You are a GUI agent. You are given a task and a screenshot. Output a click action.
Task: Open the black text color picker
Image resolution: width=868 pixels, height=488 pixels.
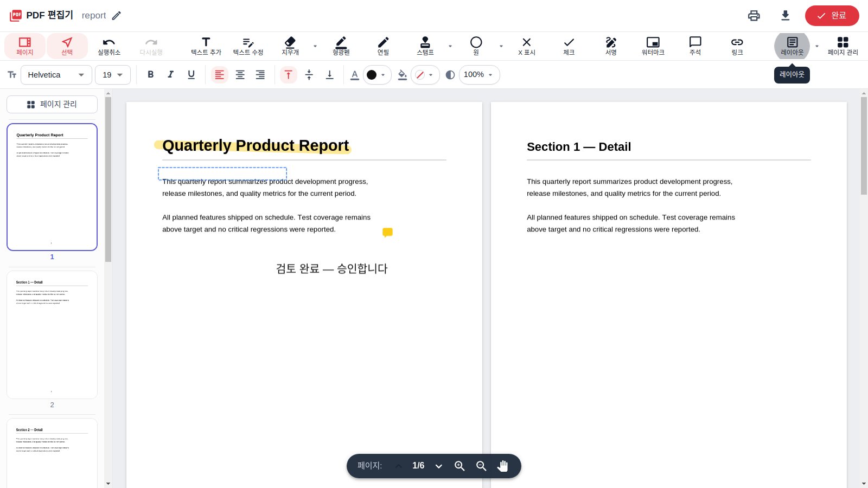coord(376,75)
